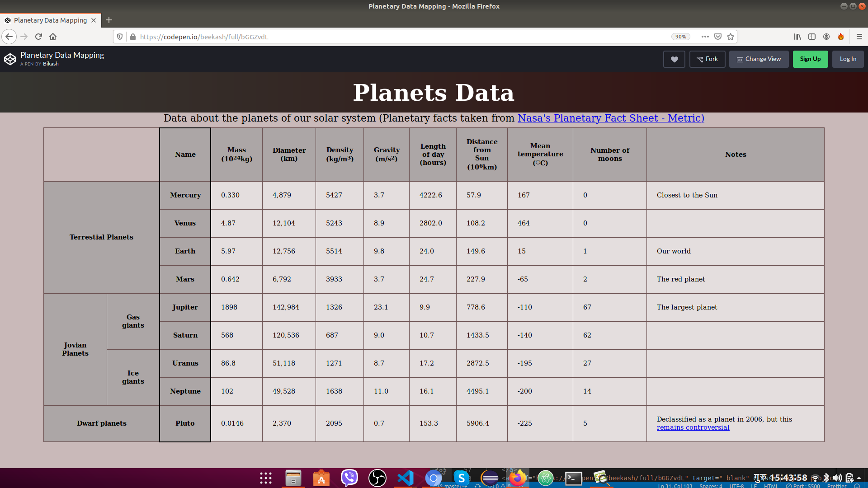Click the Planets Data heading
Screen dimensions: 868x488
tap(434, 93)
